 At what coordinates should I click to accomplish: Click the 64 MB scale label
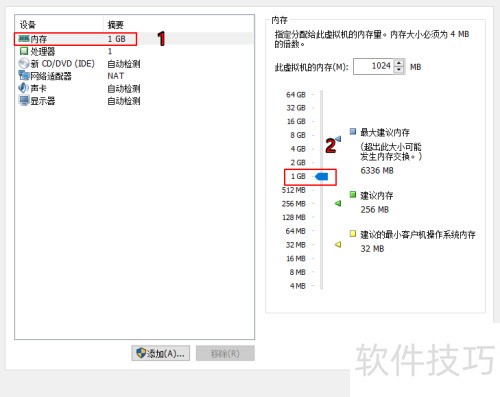(x=296, y=231)
